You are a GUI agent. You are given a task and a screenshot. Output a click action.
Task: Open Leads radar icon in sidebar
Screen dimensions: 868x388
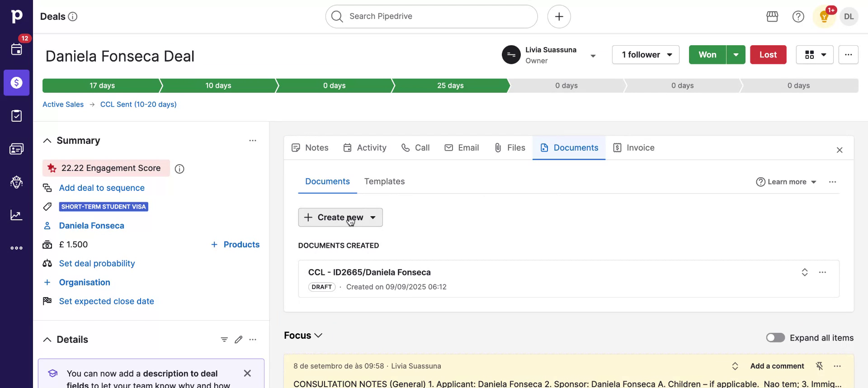point(16,182)
